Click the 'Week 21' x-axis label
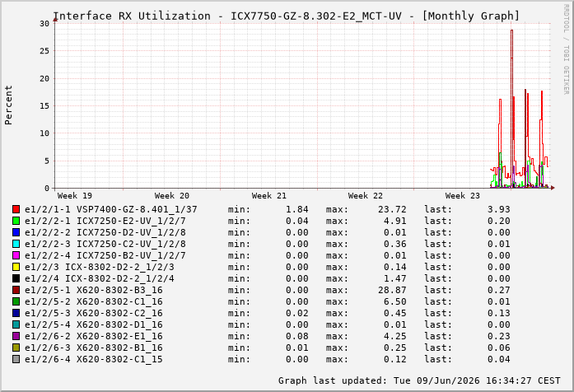Screen dimensions: 574x392 (268, 196)
